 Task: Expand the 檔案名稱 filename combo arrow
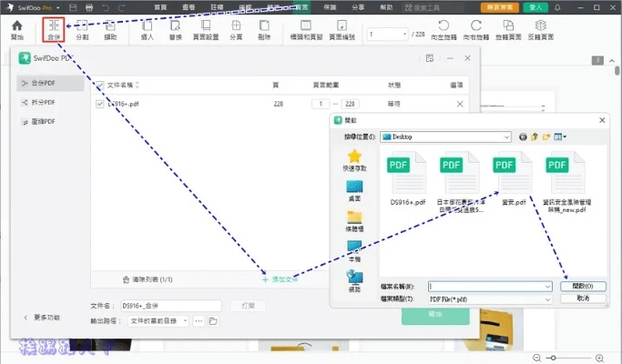(x=547, y=287)
